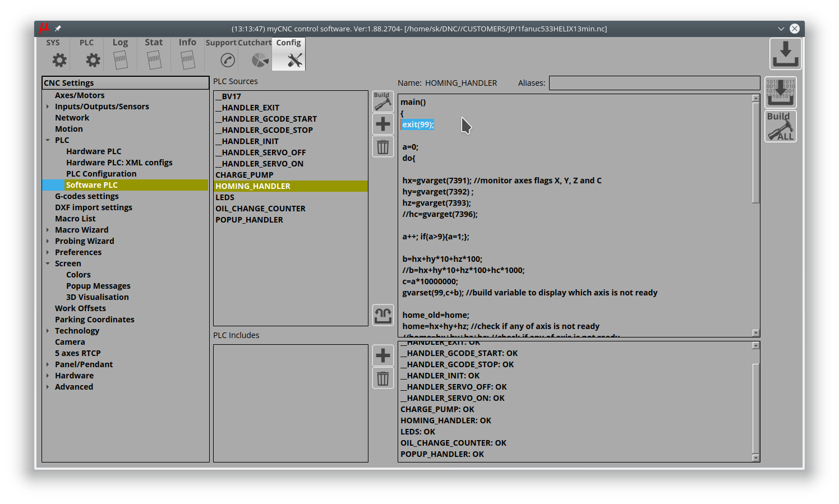
Task: Expand the Macro Wizard node
Action: tap(48, 230)
